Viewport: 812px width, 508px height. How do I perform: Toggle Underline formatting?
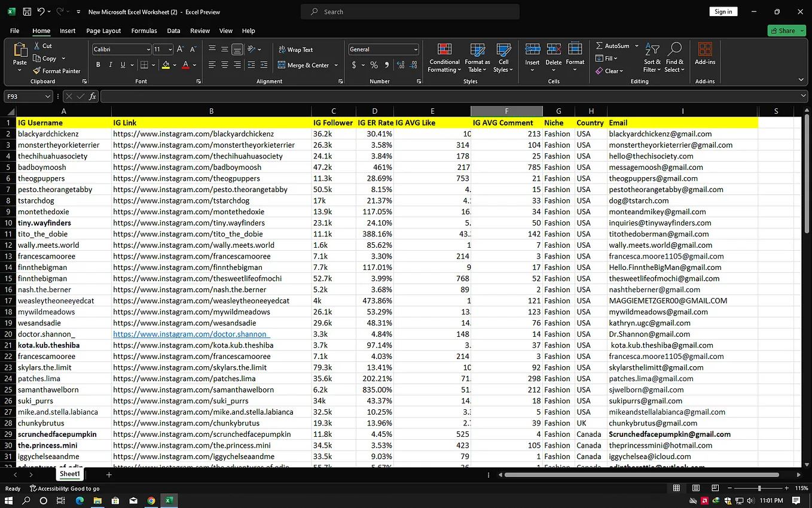pos(123,65)
